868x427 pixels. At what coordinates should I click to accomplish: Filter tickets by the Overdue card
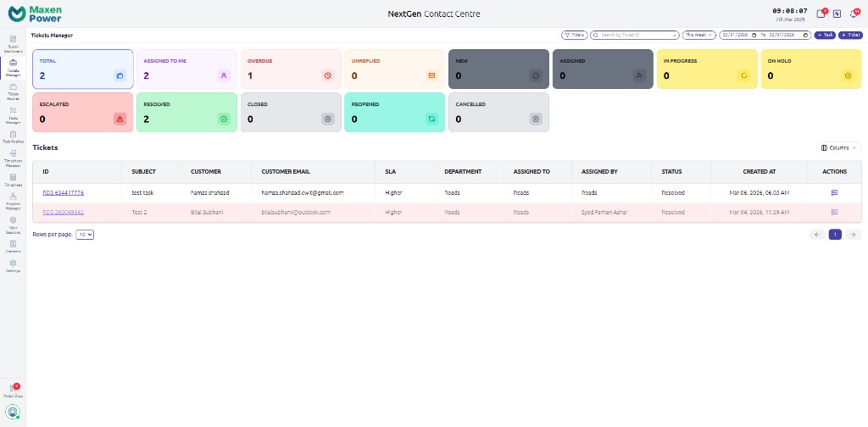click(x=291, y=69)
